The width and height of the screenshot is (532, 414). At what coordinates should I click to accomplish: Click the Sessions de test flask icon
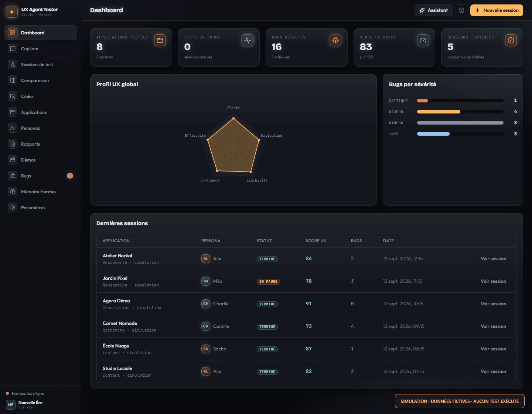coord(13,64)
